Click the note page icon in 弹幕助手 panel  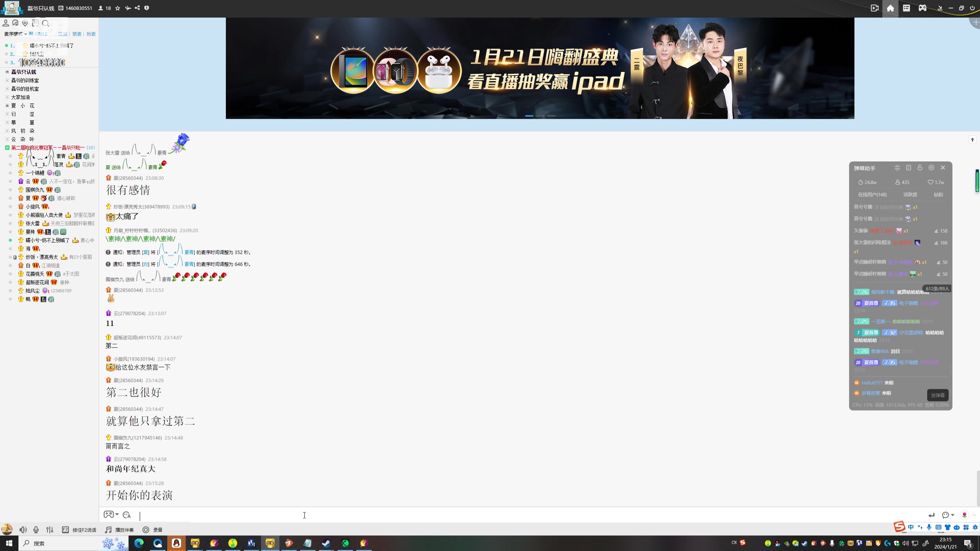(908, 168)
